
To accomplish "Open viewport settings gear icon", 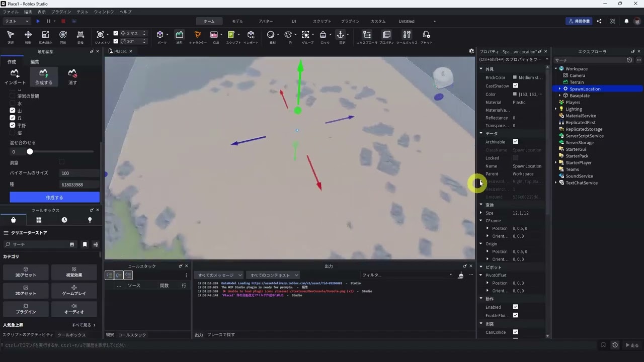I will pos(471,51).
